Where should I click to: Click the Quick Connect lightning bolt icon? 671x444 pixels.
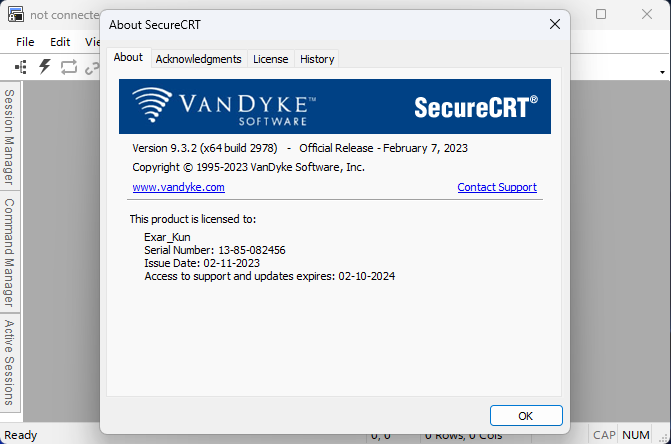(45, 67)
